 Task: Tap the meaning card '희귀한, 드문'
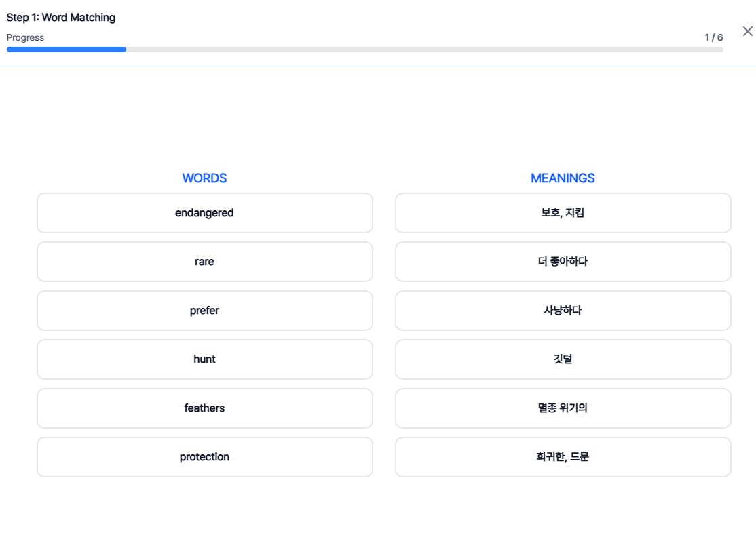(563, 457)
